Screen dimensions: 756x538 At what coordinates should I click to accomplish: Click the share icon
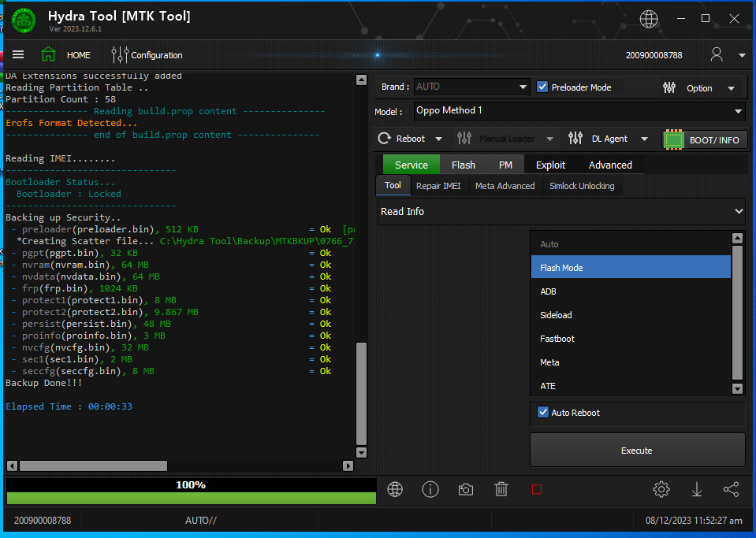pos(731,489)
